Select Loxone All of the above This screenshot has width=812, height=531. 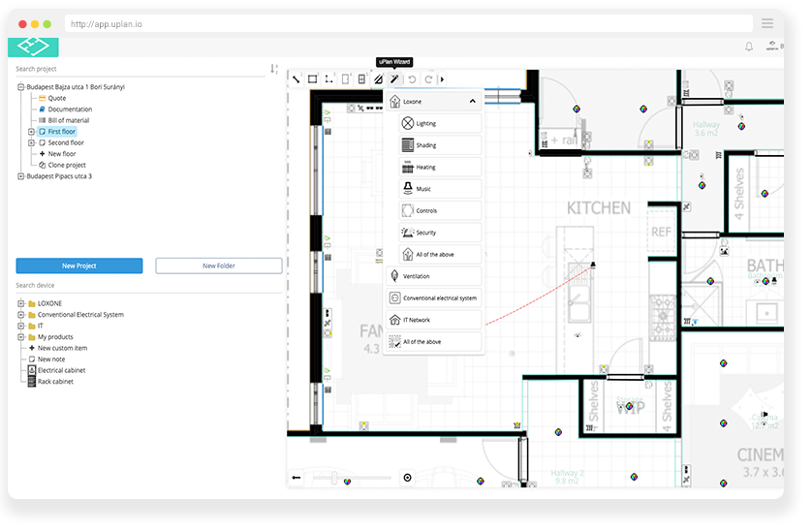coord(440,254)
